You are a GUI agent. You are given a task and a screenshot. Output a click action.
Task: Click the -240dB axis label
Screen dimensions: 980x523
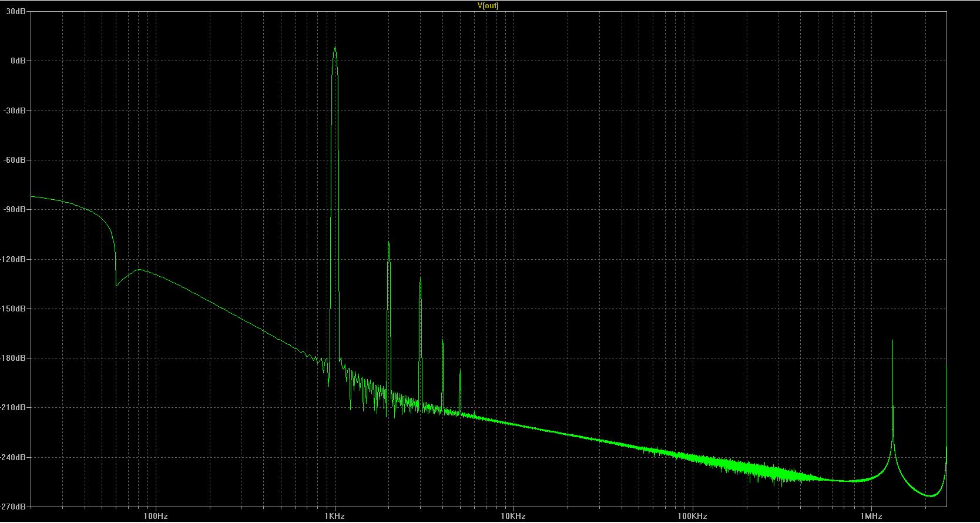click(14, 457)
